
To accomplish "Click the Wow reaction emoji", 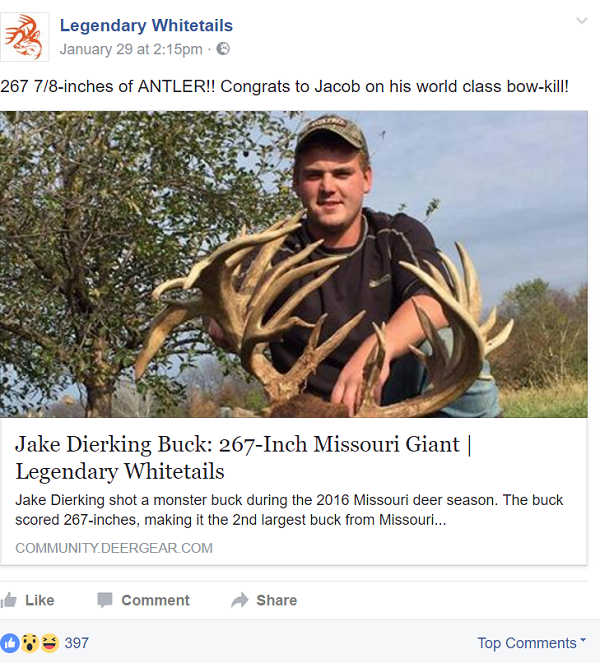I will pyautogui.click(x=30, y=643).
